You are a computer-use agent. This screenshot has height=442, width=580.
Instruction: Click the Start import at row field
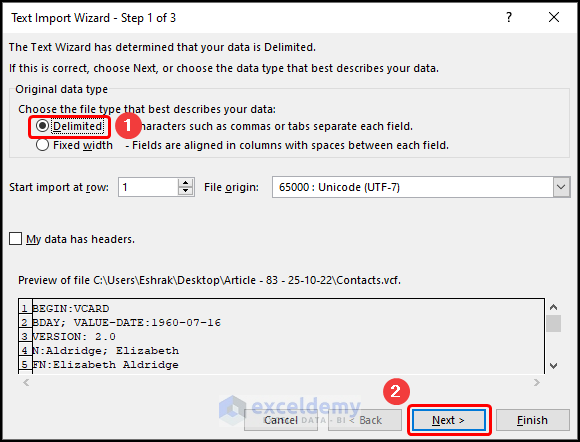[x=148, y=187]
